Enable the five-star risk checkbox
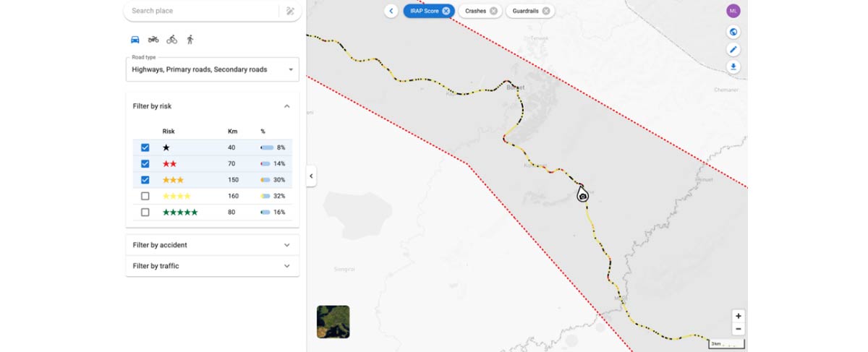868x352 pixels. coord(145,213)
